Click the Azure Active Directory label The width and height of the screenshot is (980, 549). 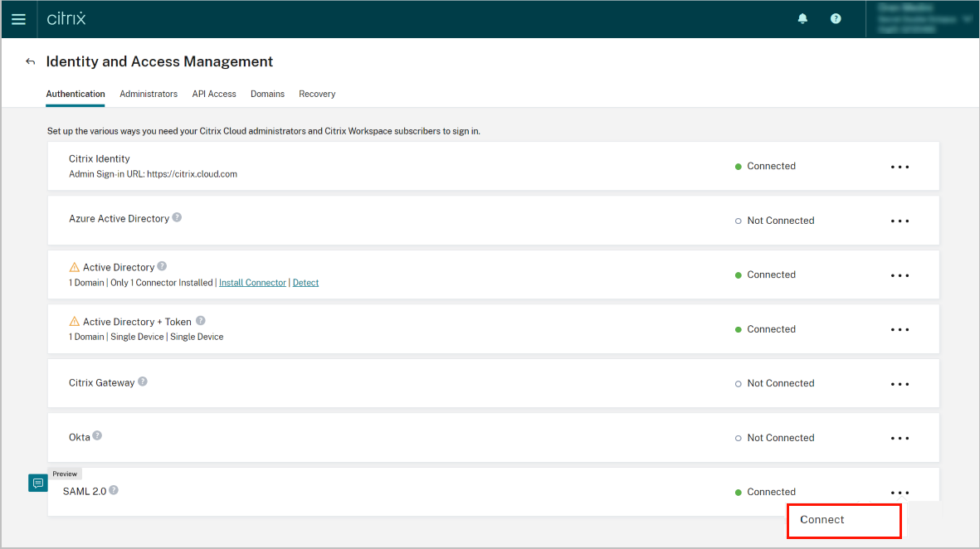click(x=119, y=219)
